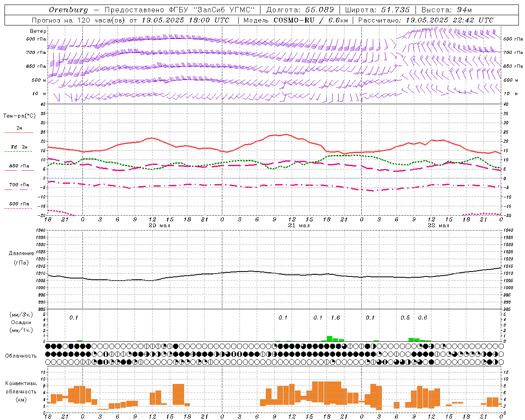Screen dimensions: 525x420
Task: Click the "Широта: 51.735" latitude value
Action: tap(377, 10)
